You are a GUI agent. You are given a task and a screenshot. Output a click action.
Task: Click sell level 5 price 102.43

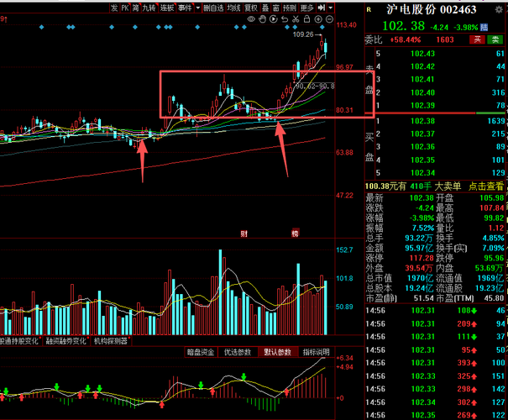[x=422, y=54]
